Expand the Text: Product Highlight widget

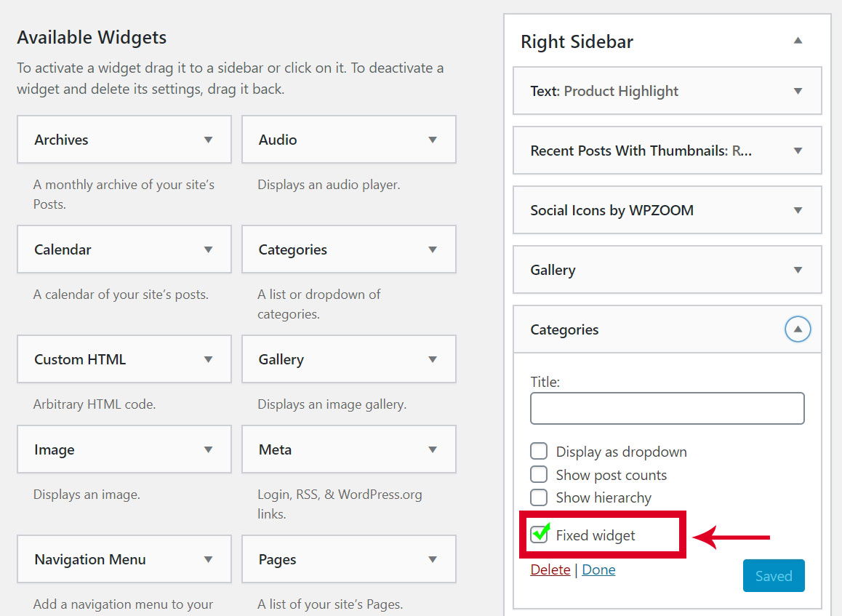(x=798, y=91)
